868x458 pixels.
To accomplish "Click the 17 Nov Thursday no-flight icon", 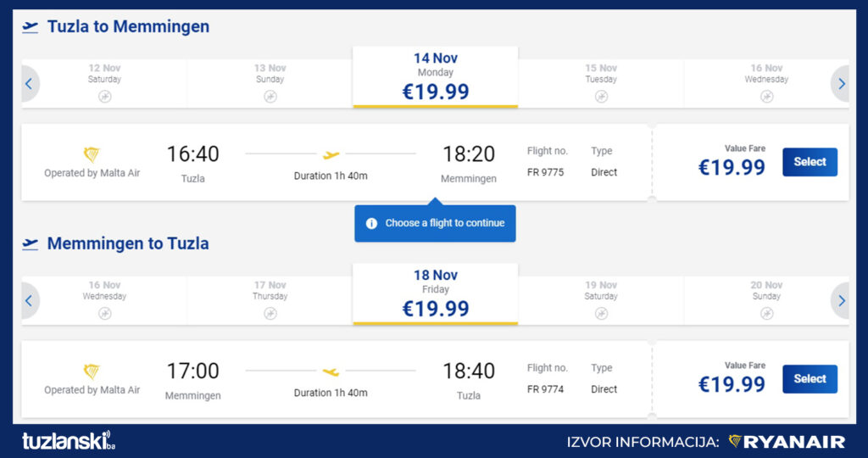I will tap(270, 314).
